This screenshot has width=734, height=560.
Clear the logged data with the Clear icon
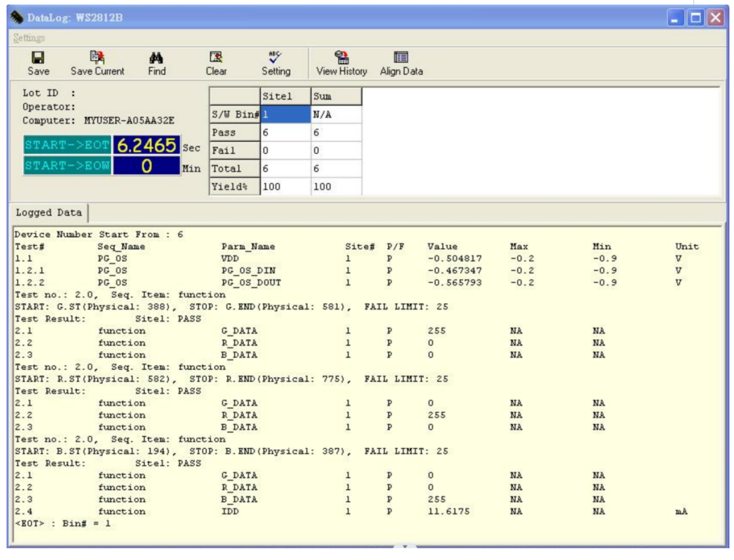[x=216, y=58]
